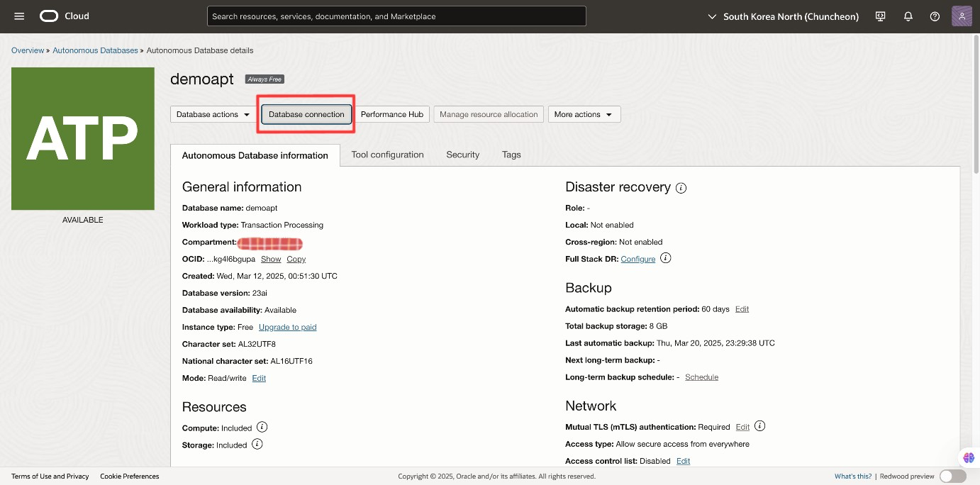Viewport: 980px width, 485px height.
Task: Show Disaster recovery info icon
Action: [x=681, y=188]
